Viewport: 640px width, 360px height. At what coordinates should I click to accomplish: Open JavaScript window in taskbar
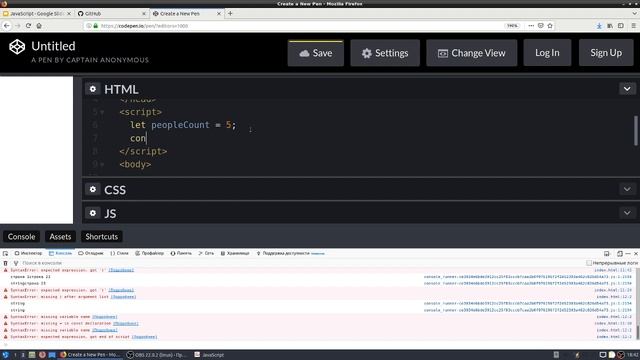[210, 355]
